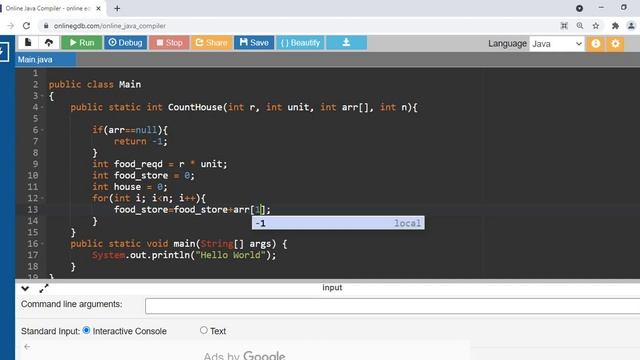640x360 pixels.
Task: Click the round recording indicator icon
Action: click(x=579, y=8)
